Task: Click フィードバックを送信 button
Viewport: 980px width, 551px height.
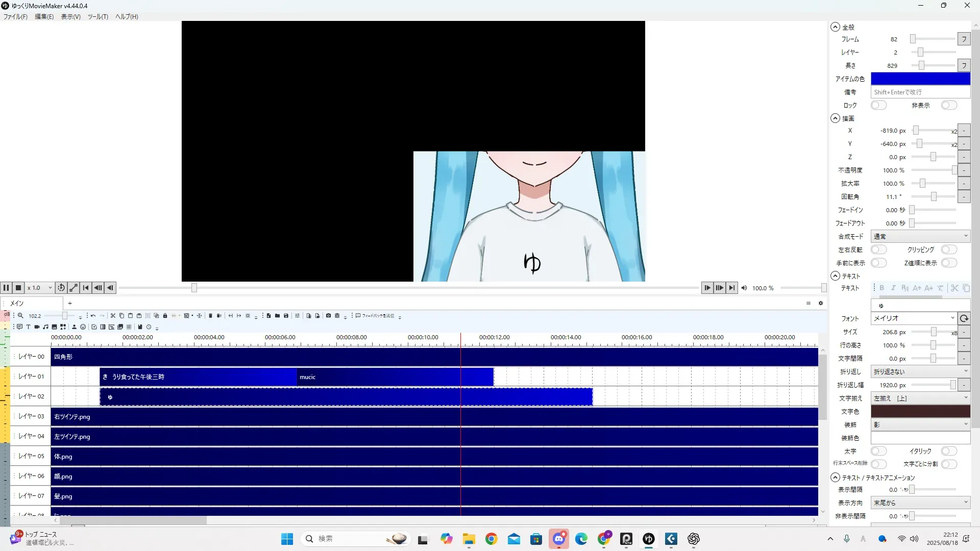Action: pos(376,316)
